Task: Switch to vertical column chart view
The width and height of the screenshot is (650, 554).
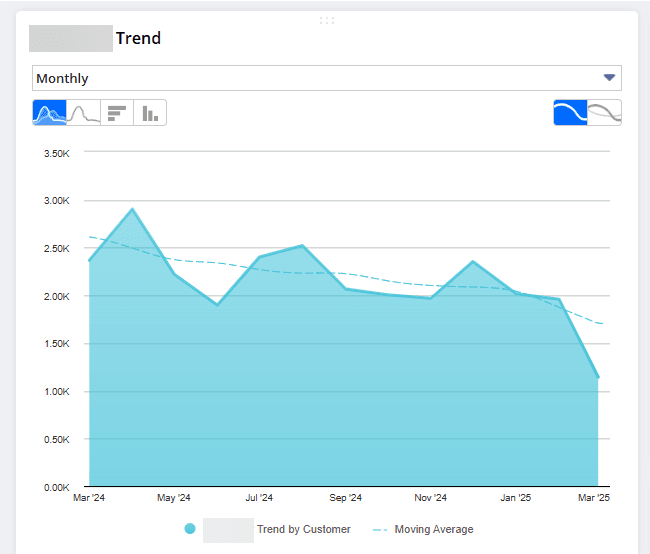Action: coord(150,112)
